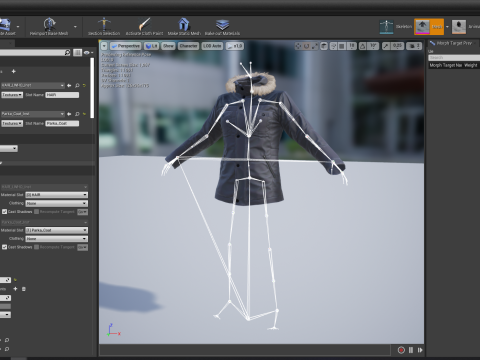Open the details view options eye
This screenshot has width=480, height=360.
coord(88,53)
